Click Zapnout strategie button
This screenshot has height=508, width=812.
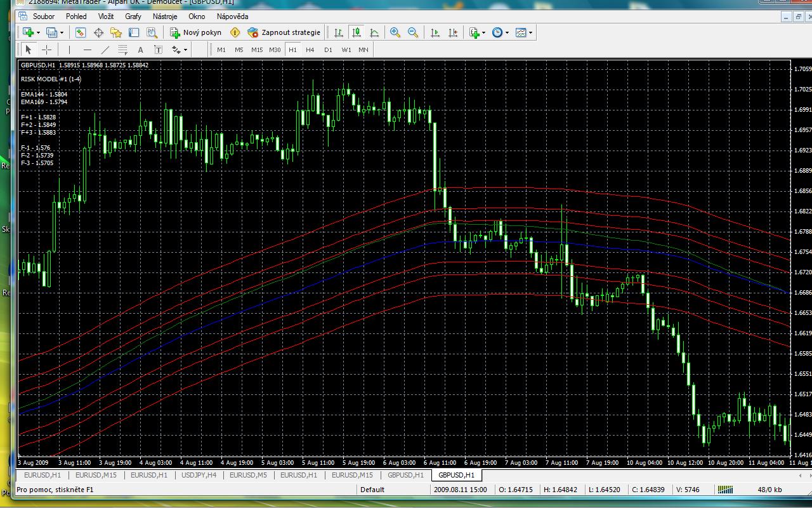pyautogui.click(x=284, y=32)
